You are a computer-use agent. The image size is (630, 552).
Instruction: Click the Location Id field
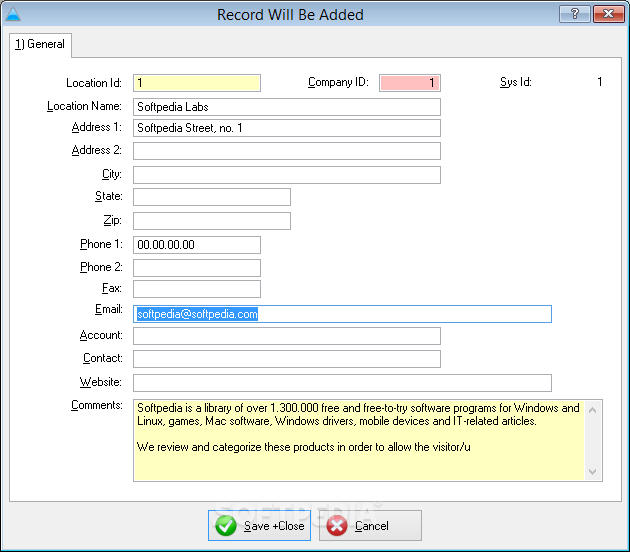click(x=197, y=83)
